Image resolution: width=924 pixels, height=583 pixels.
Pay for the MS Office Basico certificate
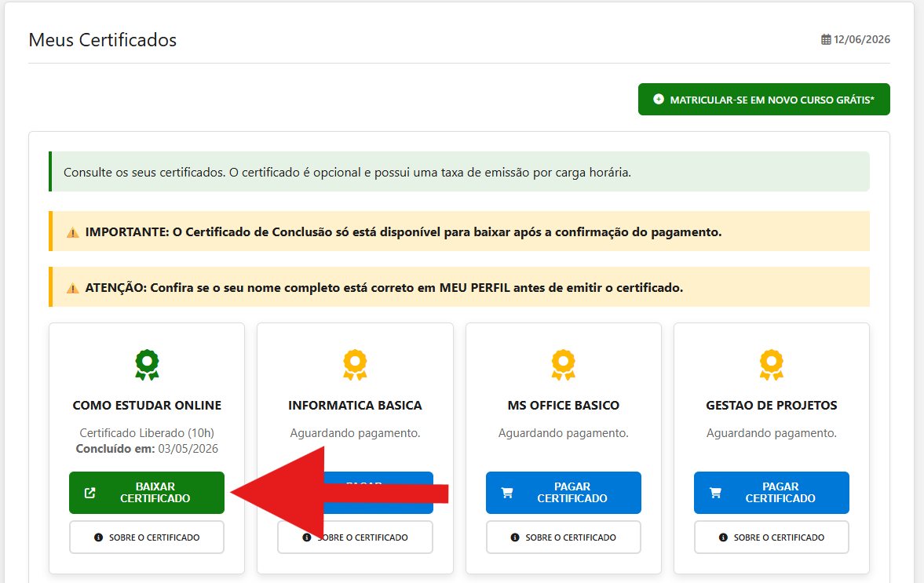564,492
